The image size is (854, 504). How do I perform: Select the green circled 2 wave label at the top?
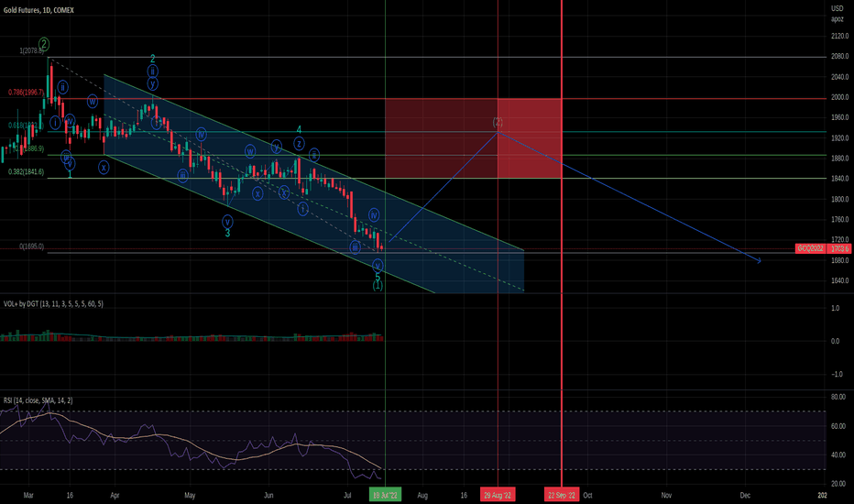pyautogui.click(x=44, y=44)
